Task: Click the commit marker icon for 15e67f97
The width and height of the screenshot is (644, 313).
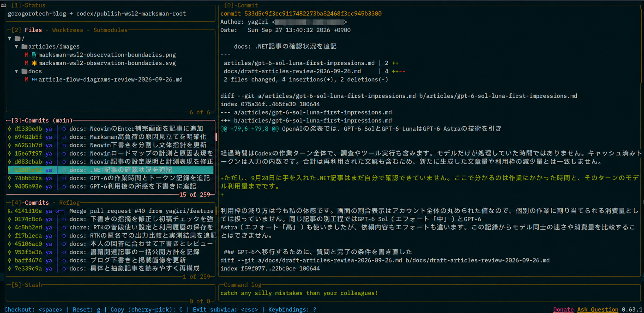Action: [x=9, y=153]
